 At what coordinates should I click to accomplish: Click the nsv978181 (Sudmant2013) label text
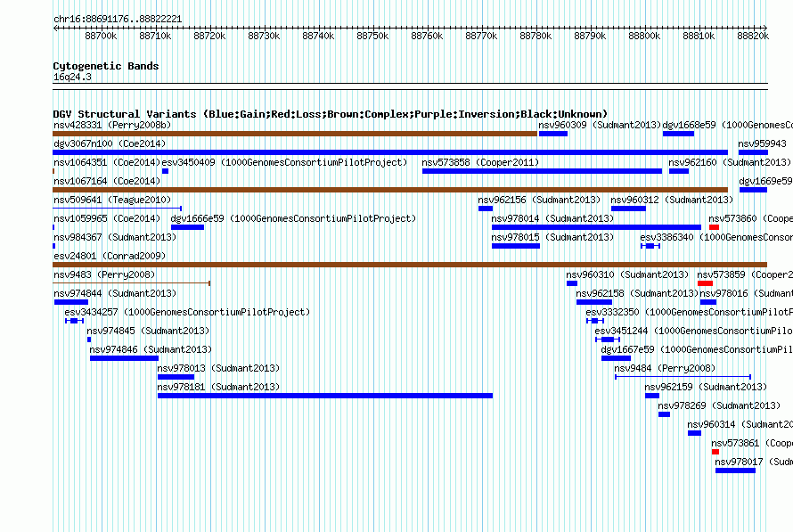pyautogui.click(x=218, y=387)
